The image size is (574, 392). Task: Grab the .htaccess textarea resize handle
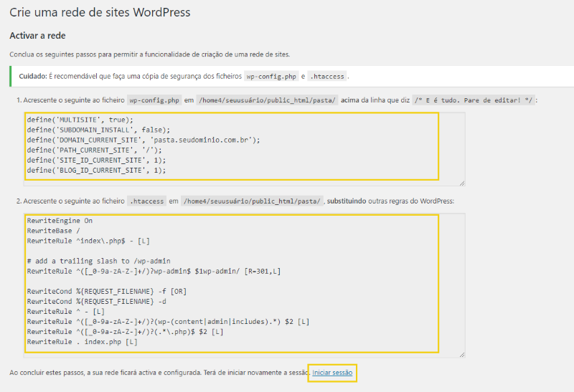(462, 355)
